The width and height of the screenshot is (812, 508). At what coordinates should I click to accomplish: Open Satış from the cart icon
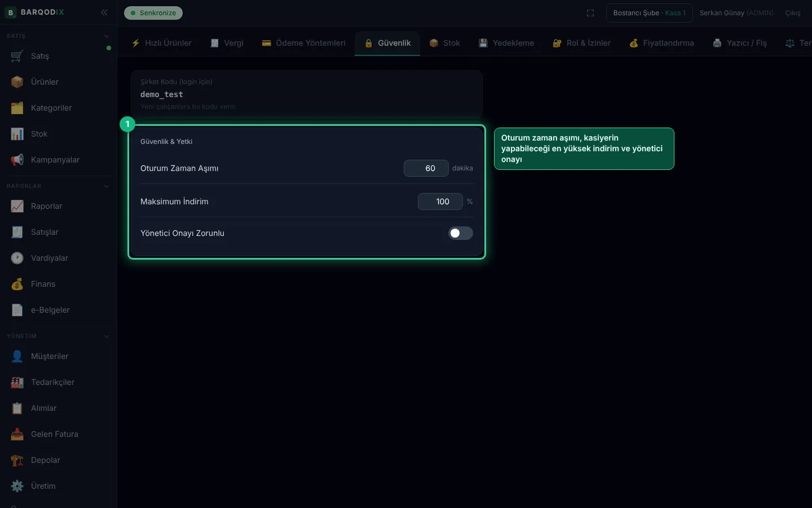tap(17, 56)
